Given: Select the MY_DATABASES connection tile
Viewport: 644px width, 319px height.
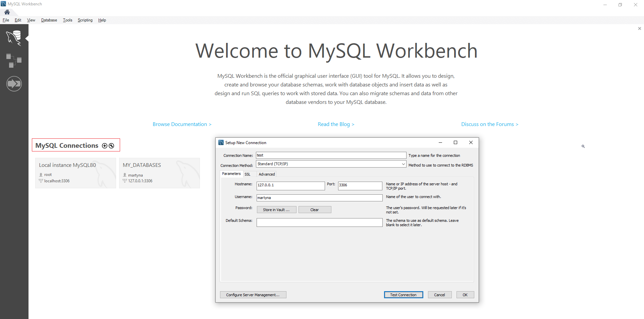Looking at the screenshot, I should tap(159, 173).
